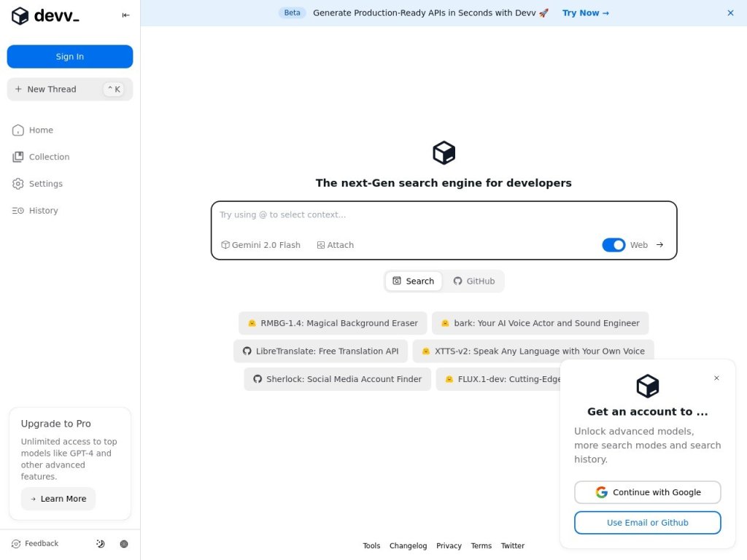
Task: Collapse the sidebar with arrow icon
Action: point(125,15)
